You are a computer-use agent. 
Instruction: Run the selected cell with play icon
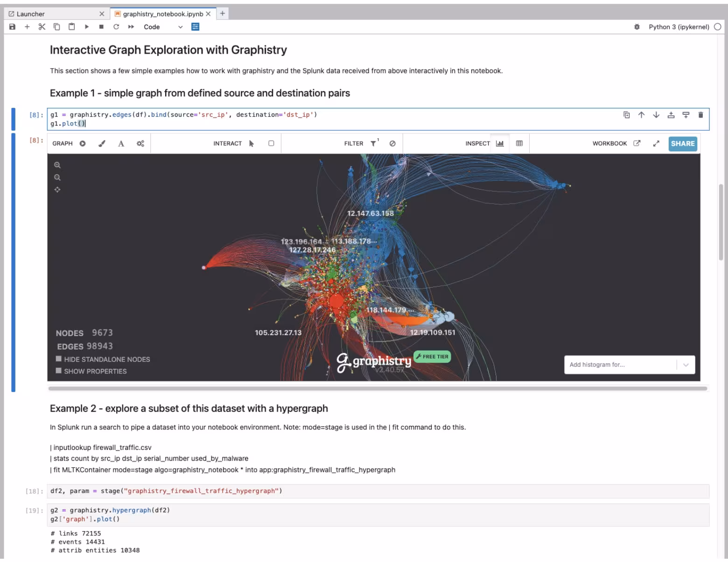coord(86,27)
